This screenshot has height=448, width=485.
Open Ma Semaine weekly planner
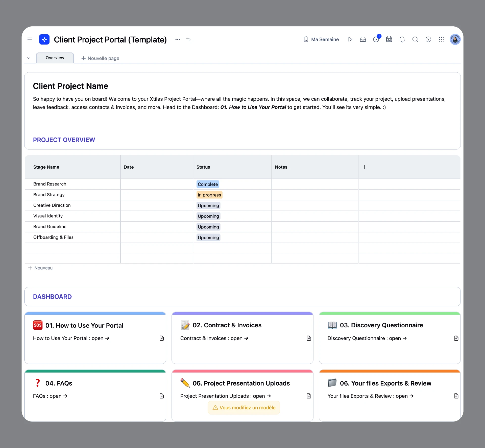tap(321, 39)
